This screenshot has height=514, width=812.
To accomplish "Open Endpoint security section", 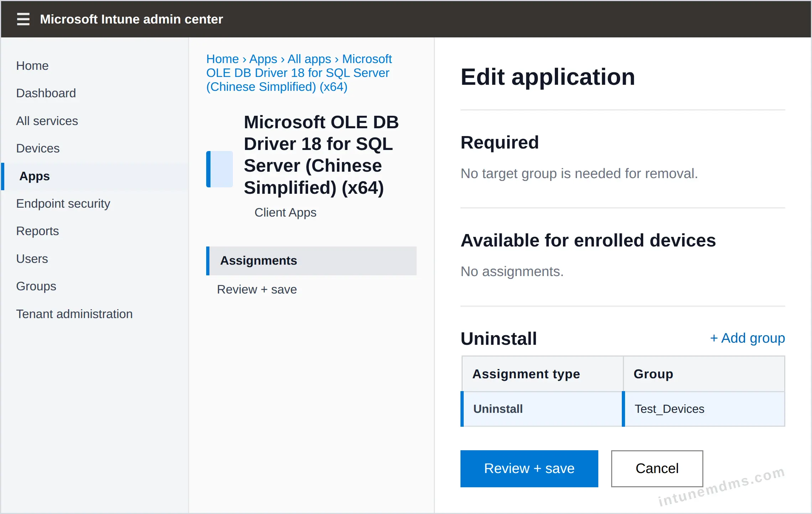I will click(63, 203).
